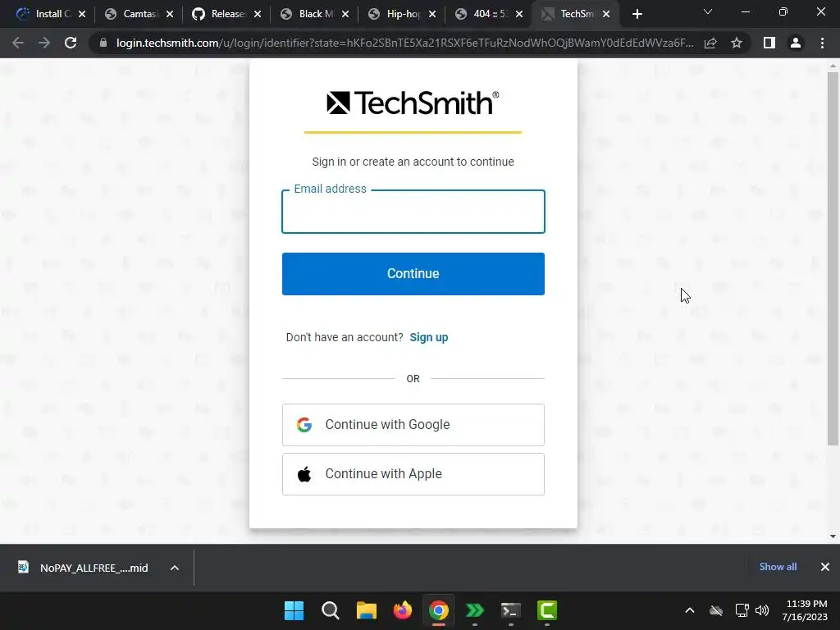Open the green double-arrow taskbar app
This screenshot has width=840, height=630.
point(475,610)
